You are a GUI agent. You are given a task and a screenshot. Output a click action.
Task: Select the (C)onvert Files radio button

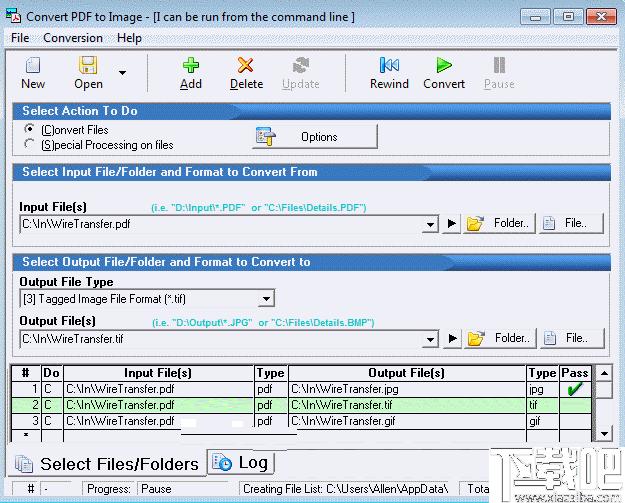coord(29,129)
